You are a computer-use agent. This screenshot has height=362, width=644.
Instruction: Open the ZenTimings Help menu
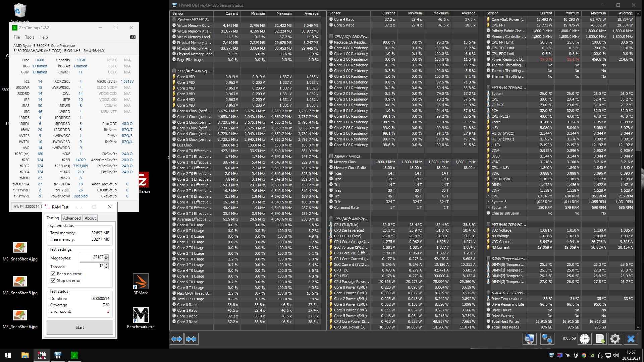(x=44, y=37)
